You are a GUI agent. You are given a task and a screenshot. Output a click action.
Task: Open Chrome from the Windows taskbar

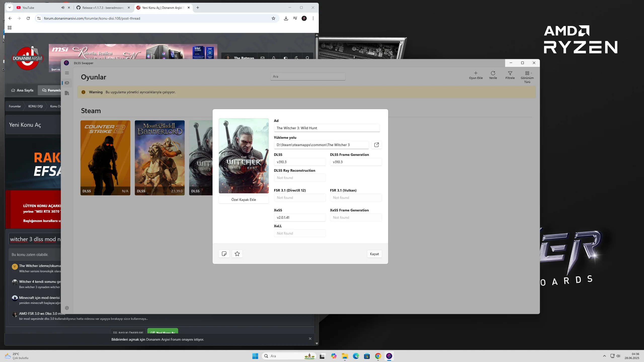378,356
